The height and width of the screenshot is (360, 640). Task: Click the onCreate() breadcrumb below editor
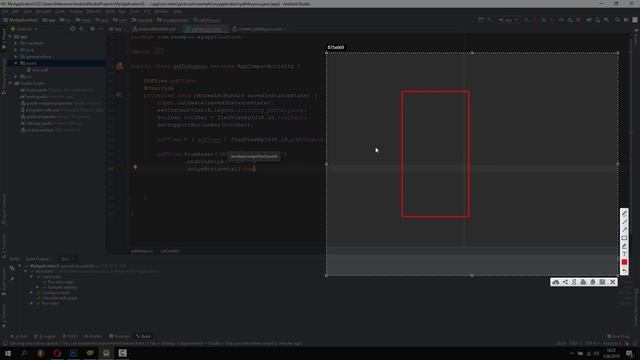[170, 251]
